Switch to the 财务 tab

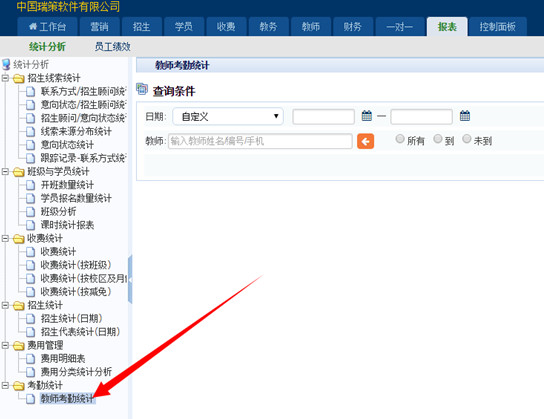click(x=353, y=27)
